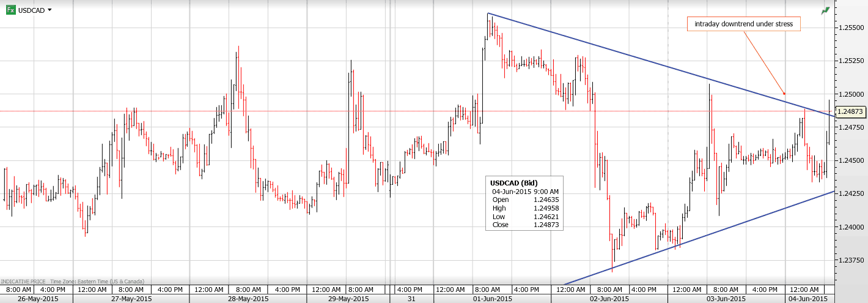Select the 'intraday downtrend under stress' annotation box
The width and height of the screenshot is (868, 303).
coord(743,24)
